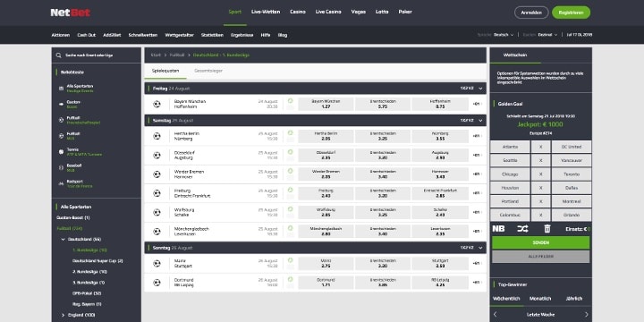Click green stats icon for Hertha Berlin match

(x=291, y=132)
